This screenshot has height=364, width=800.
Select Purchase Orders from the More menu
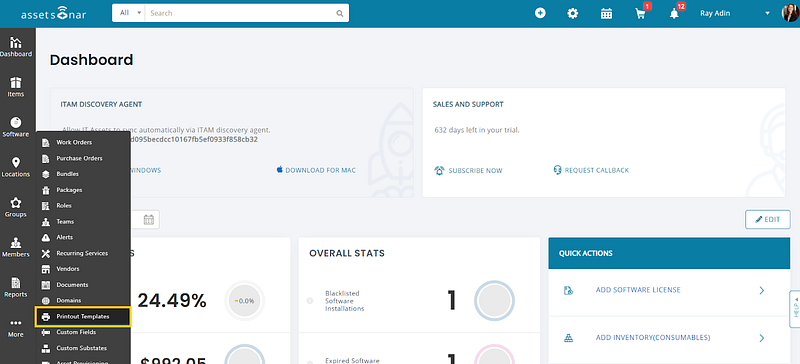(x=79, y=158)
